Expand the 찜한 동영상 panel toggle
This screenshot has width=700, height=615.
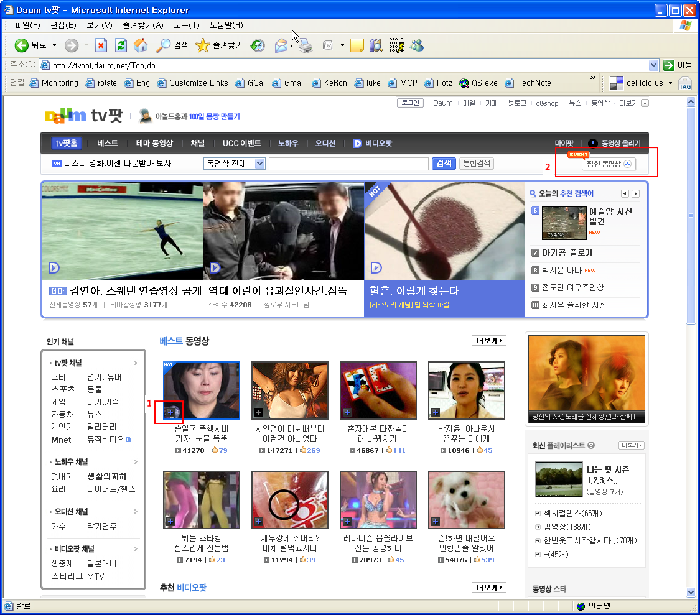point(627,164)
